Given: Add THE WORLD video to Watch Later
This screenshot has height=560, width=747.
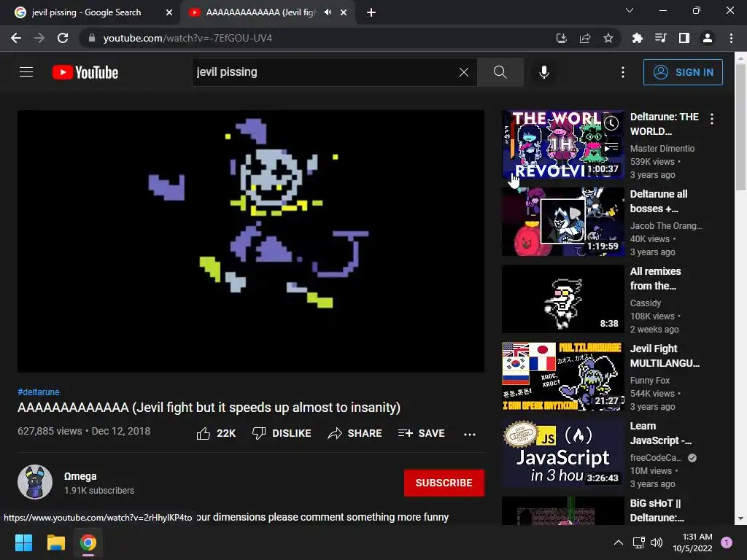Looking at the screenshot, I should (611, 123).
